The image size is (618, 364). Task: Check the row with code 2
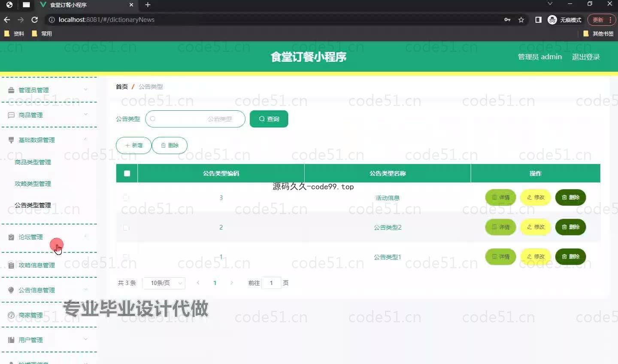coord(126,227)
